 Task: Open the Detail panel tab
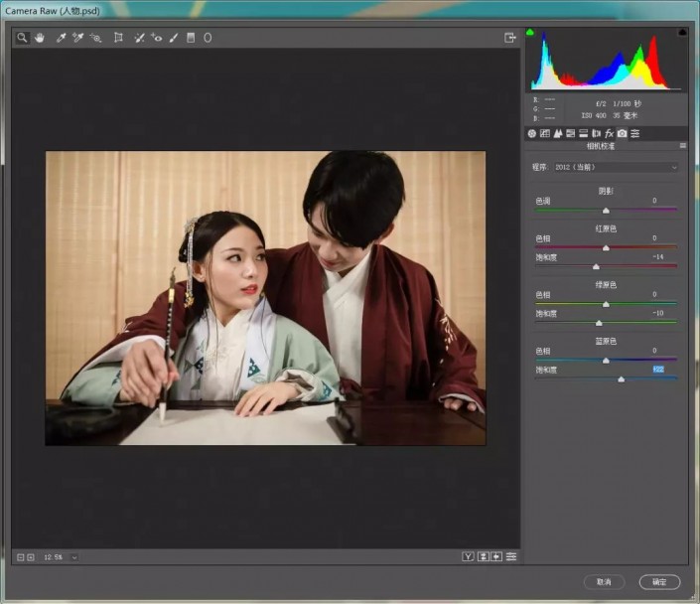point(558,133)
